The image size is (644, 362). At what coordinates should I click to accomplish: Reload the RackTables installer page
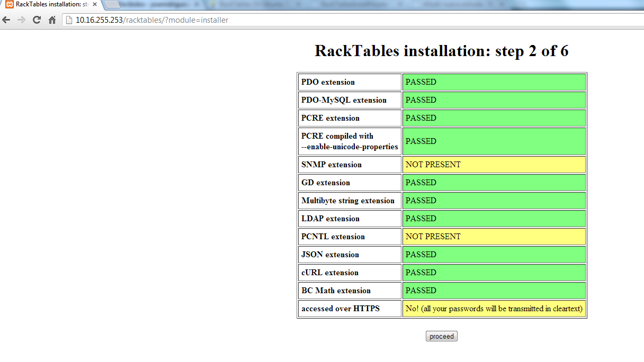(37, 20)
